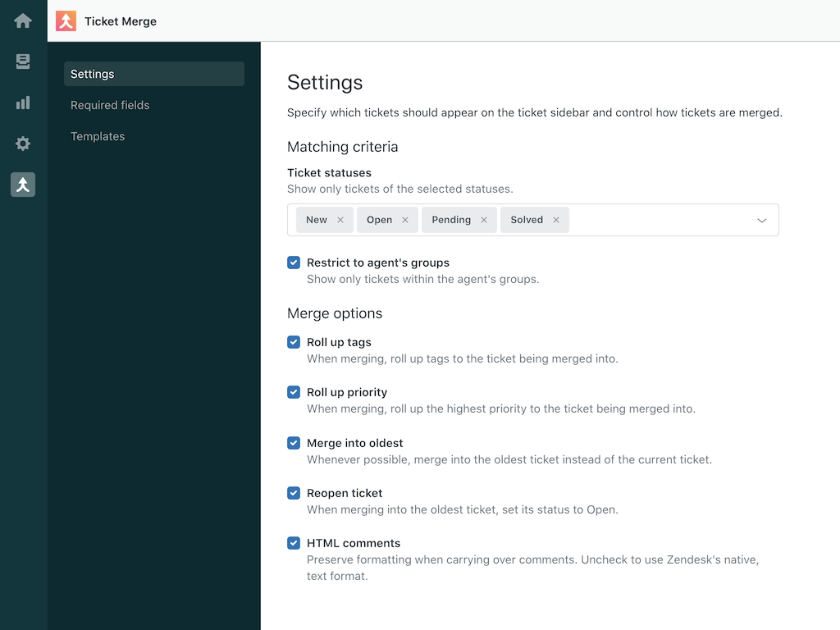Screen dimensions: 840x630
Task: Open Reporting via the bar chart icon
Action: (22, 103)
